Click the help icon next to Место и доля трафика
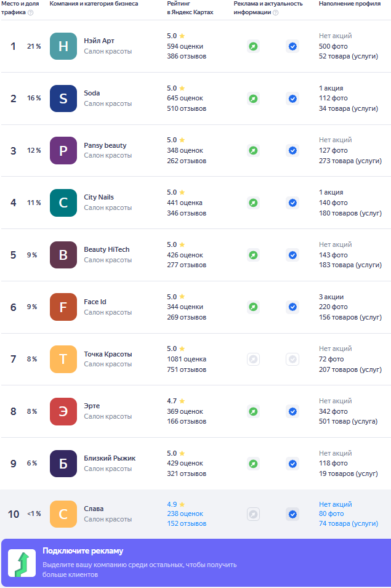Screen dimensions: 391x588 point(31,12)
